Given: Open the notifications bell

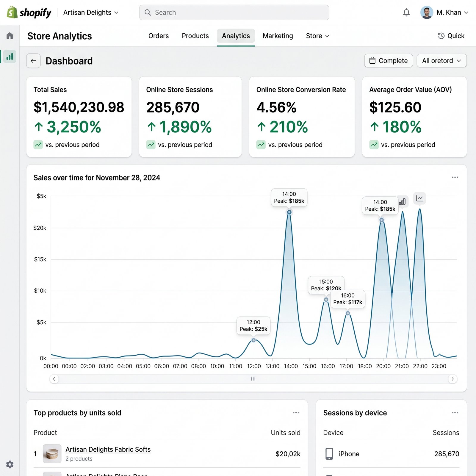Looking at the screenshot, I should click(x=406, y=12).
